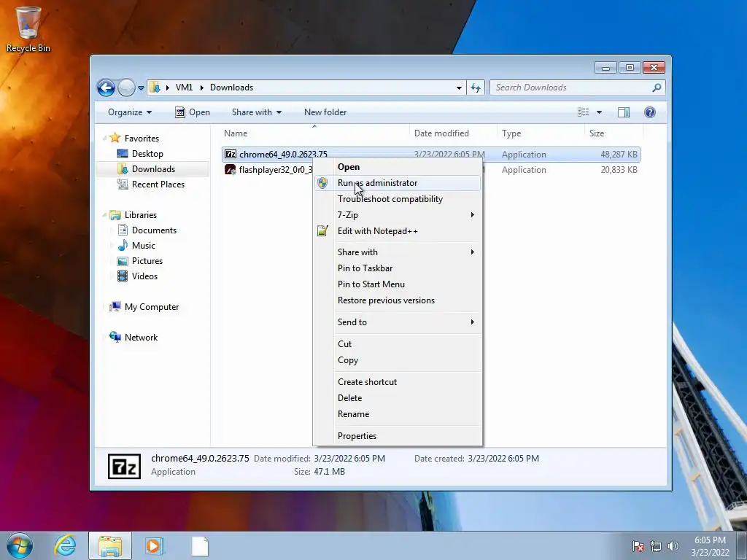The width and height of the screenshot is (747, 560).
Task: Choose Copy from the context menu
Action: coord(398,360)
